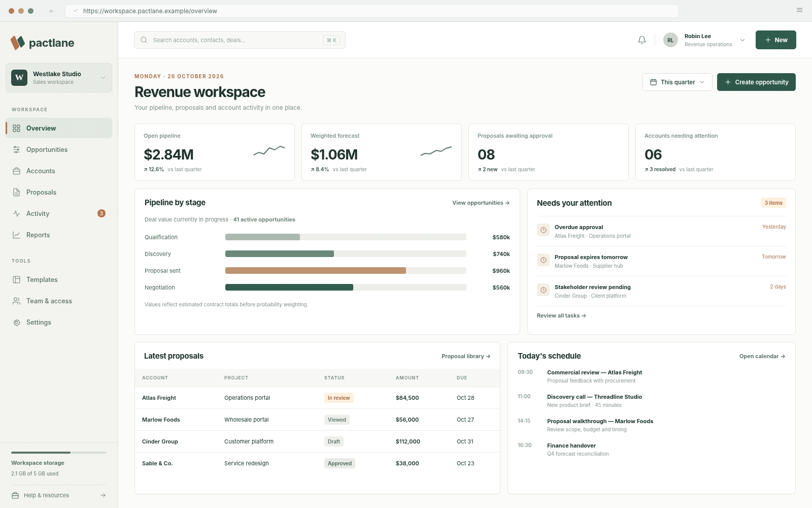Open the Templates tool
This screenshot has width=812, height=508.
click(59, 279)
